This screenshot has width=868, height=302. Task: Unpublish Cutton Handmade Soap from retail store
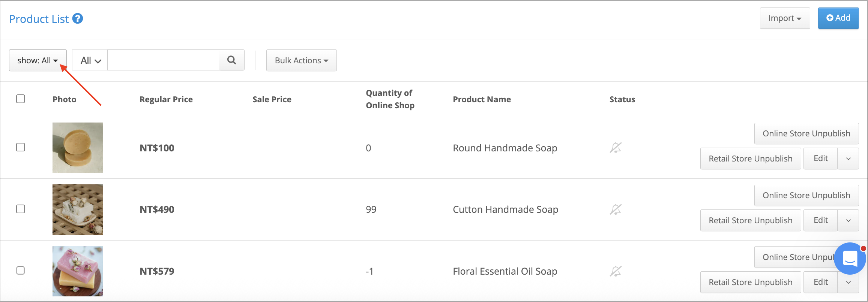pos(751,220)
